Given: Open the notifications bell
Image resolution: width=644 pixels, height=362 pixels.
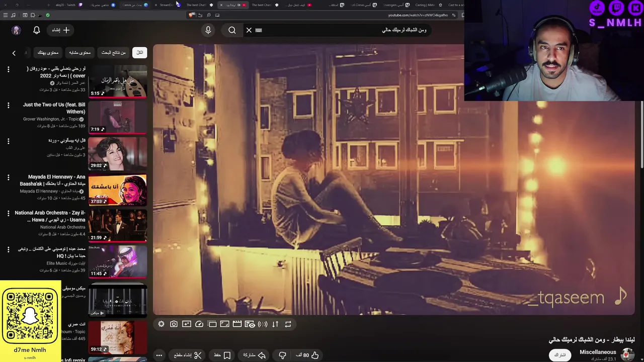Looking at the screenshot, I should click(36, 30).
